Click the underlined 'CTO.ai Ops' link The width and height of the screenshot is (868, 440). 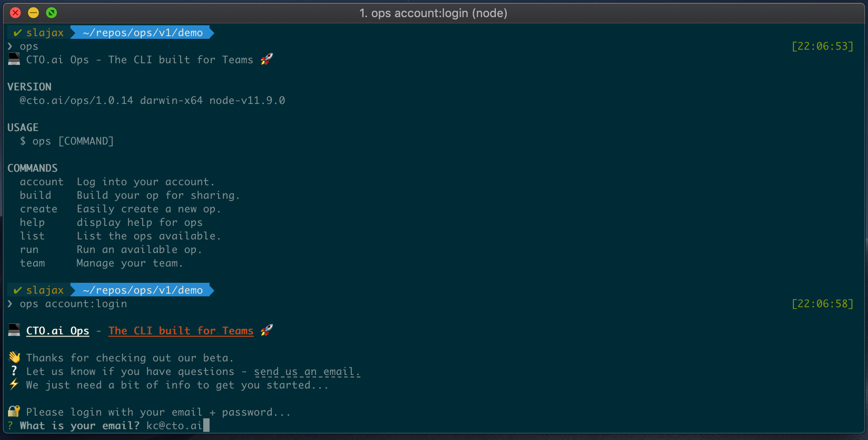click(58, 331)
